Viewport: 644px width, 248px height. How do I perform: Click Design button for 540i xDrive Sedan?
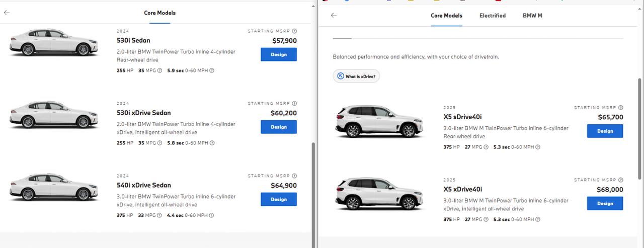pyautogui.click(x=279, y=199)
